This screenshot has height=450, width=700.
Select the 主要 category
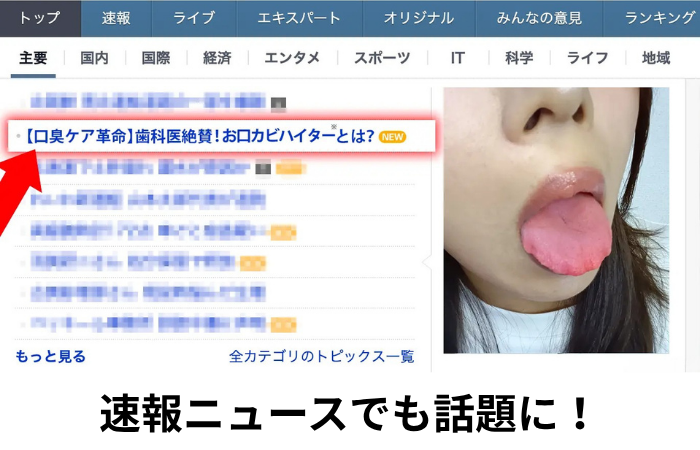pos(33,58)
